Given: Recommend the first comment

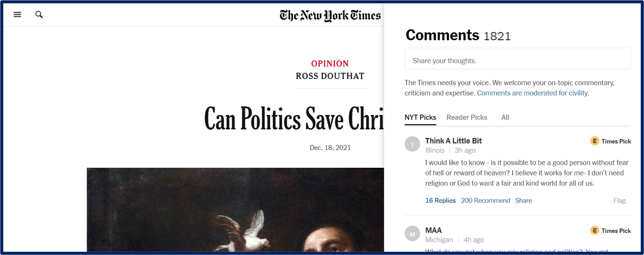Looking at the screenshot, I should [x=485, y=200].
